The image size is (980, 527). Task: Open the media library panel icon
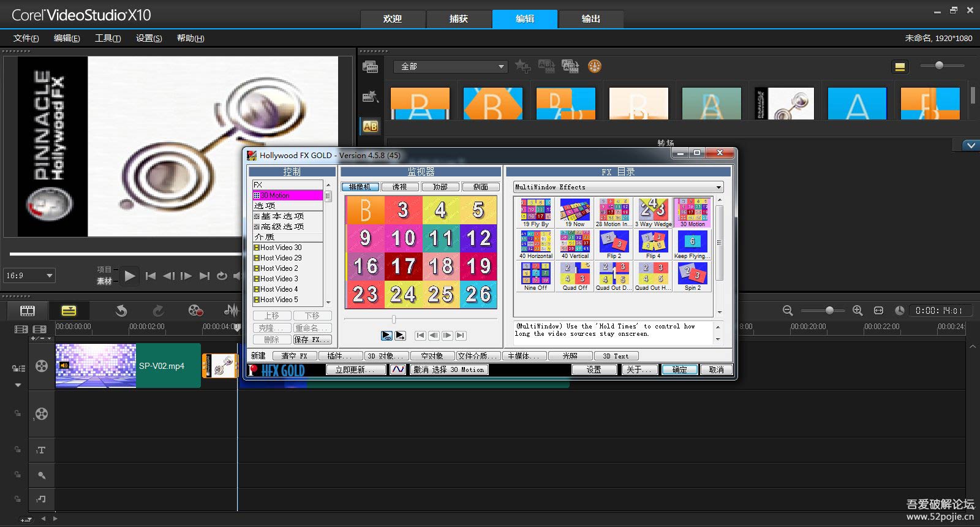click(x=370, y=67)
